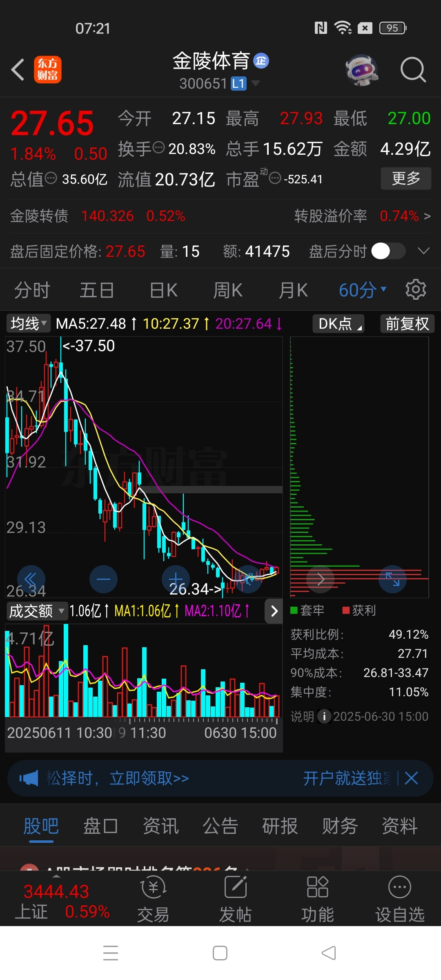Image resolution: width=441 pixels, height=980 pixels.
Task: Tap 开户就送 account opening link
Action: coord(347,778)
